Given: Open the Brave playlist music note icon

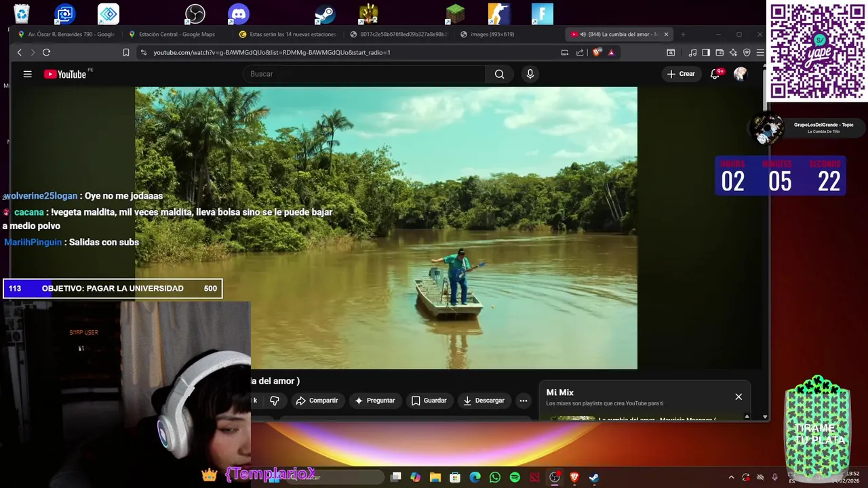Looking at the screenshot, I should pos(692,52).
